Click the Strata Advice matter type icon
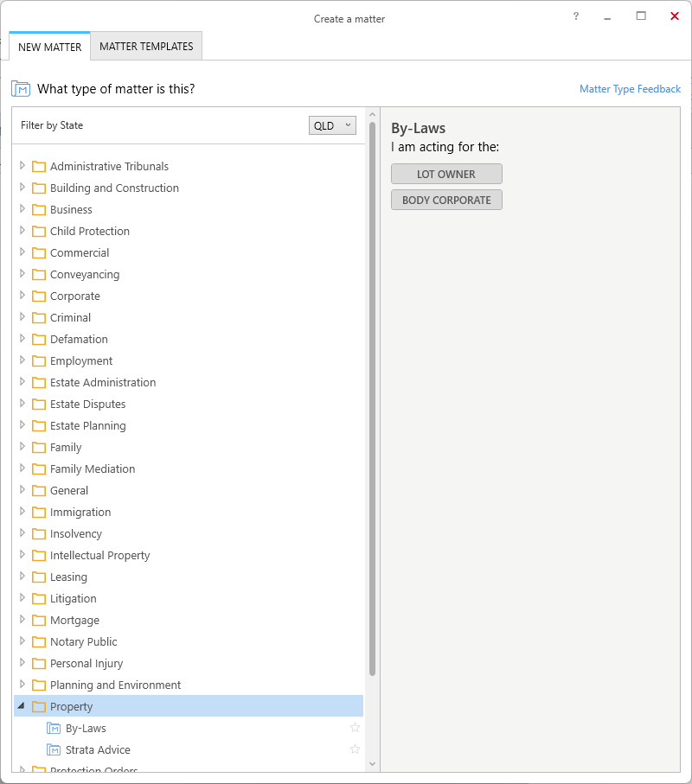 (54, 749)
